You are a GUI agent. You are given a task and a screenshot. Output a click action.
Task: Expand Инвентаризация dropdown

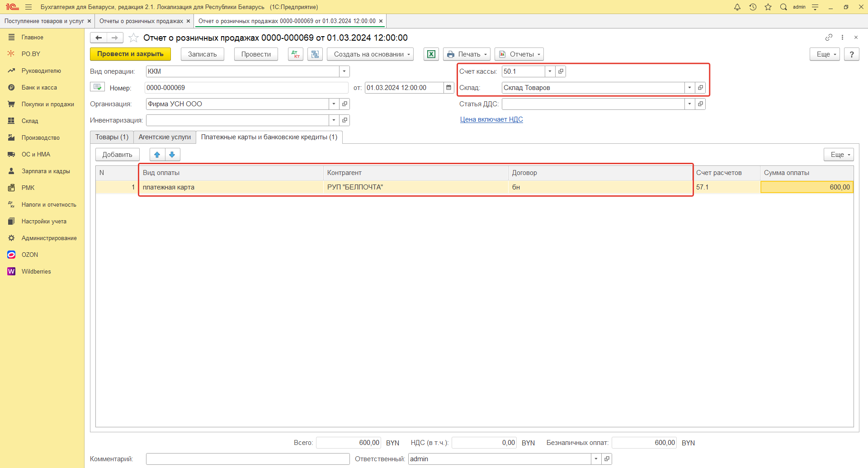click(x=334, y=120)
